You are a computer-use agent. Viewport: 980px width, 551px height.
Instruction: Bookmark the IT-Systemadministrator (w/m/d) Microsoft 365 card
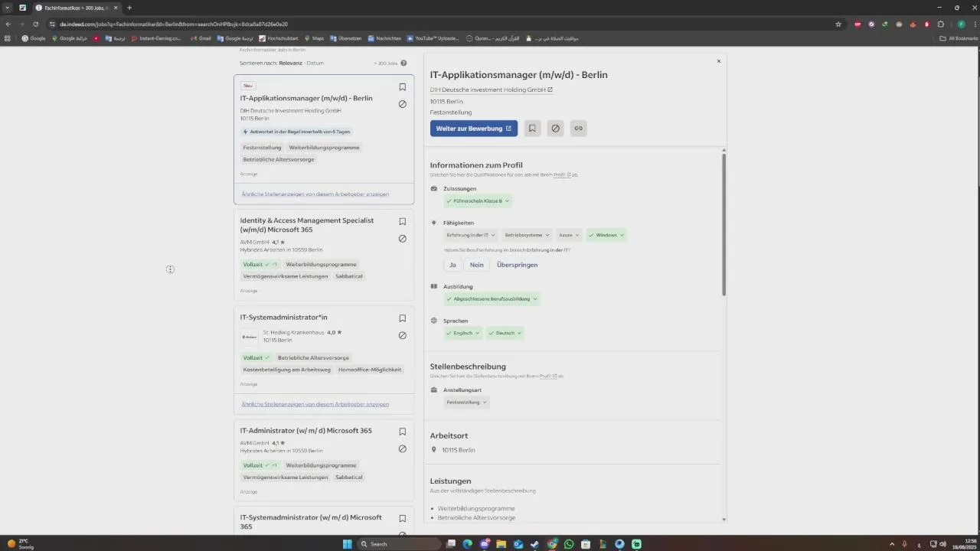pyautogui.click(x=402, y=519)
